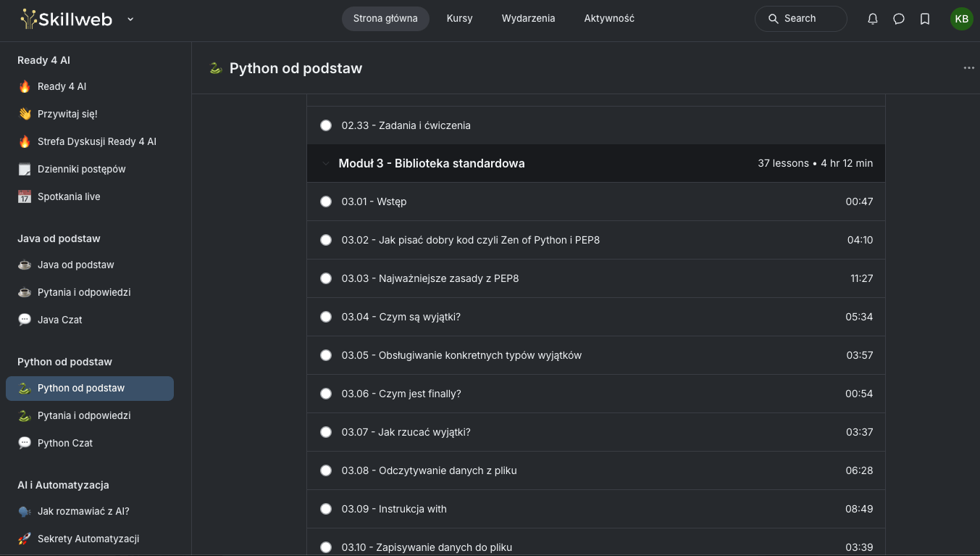Image resolution: width=980 pixels, height=556 pixels.
Task: Open the Wydarzenia page from top navigation
Action: (x=528, y=18)
